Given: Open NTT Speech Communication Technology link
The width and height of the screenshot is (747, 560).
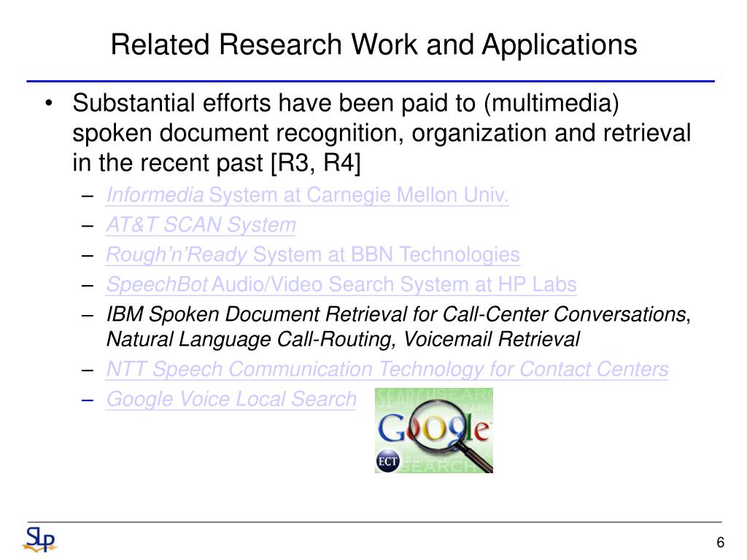Looking at the screenshot, I should click(x=387, y=370).
